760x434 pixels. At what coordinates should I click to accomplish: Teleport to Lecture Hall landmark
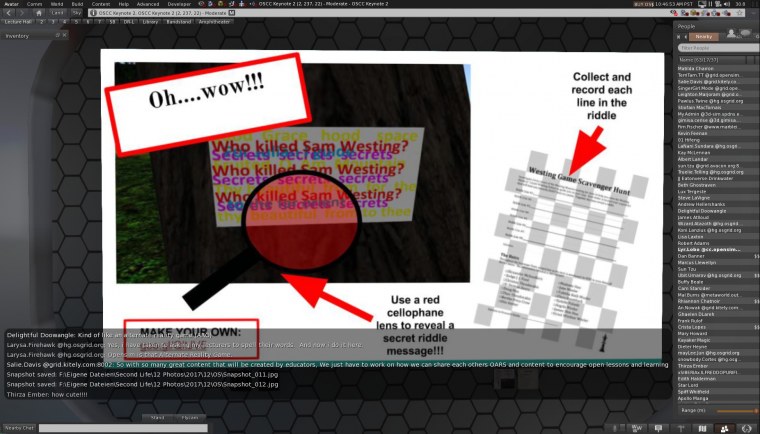[19, 20]
